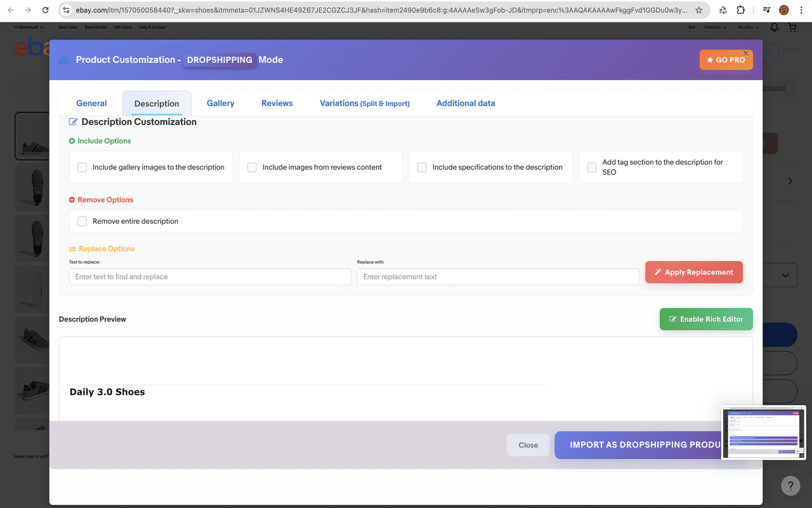Open the My eBay dropdown
This screenshot has width=812, height=508.
(748, 27)
